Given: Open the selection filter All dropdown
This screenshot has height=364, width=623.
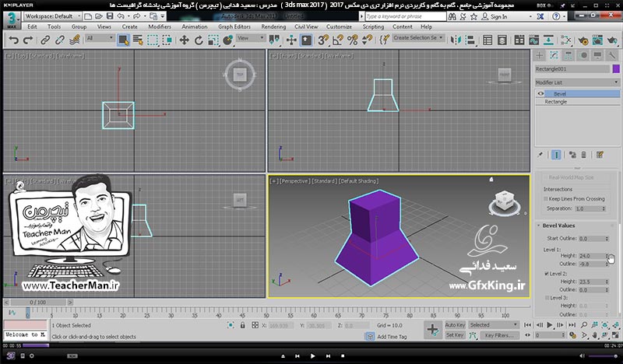Looking at the screenshot, I should [100, 38].
